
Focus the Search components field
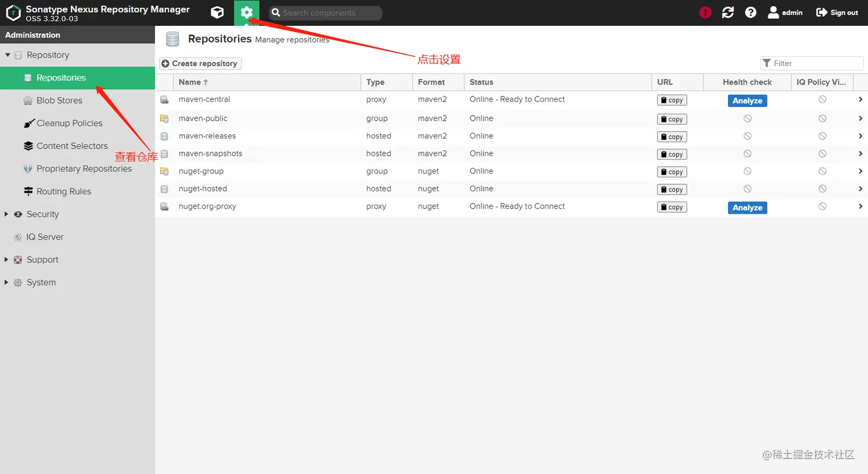[x=325, y=13]
